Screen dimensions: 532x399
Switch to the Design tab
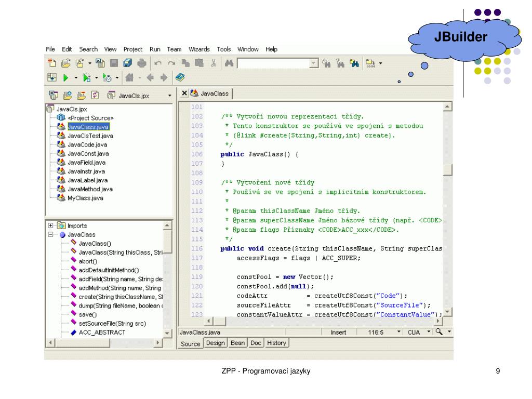click(216, 343)
